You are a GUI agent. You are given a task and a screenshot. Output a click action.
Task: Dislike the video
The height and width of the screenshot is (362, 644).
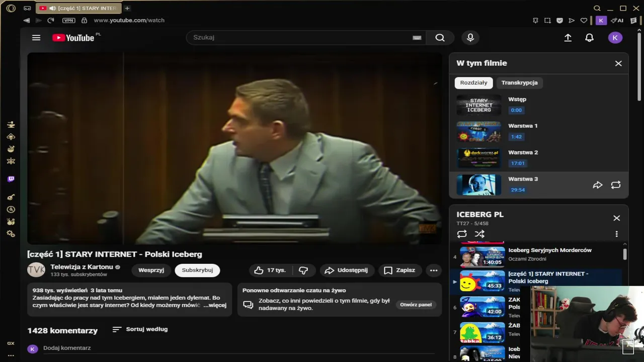pyautogui.click(x=303, y=270)
